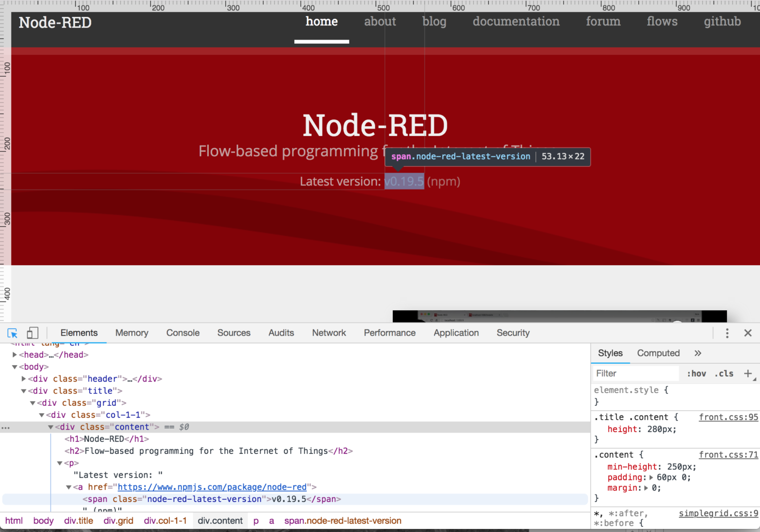Toggle the .cls class editor pane

724,373
